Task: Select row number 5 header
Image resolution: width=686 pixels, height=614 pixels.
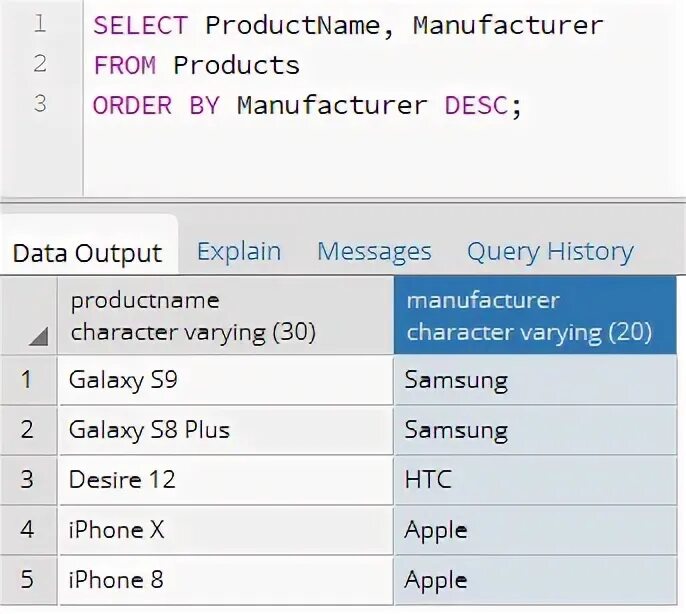Action: pyautogui.click(x=28, y=580)
